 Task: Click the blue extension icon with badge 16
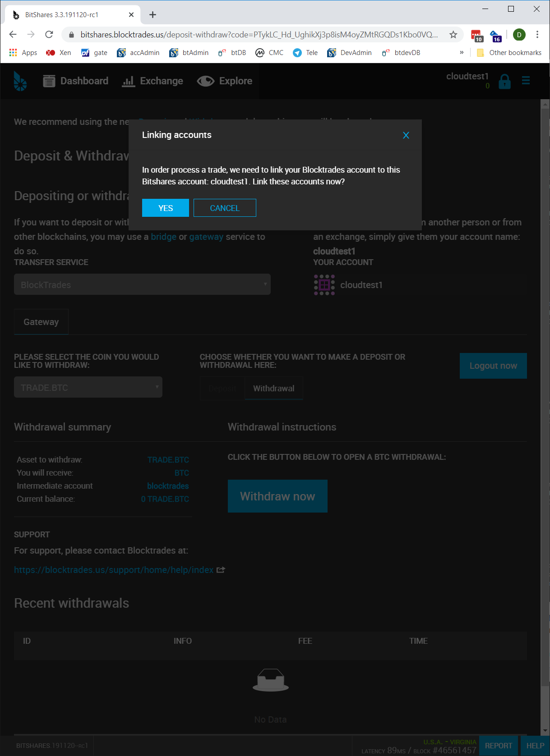(x=495, y=35)
